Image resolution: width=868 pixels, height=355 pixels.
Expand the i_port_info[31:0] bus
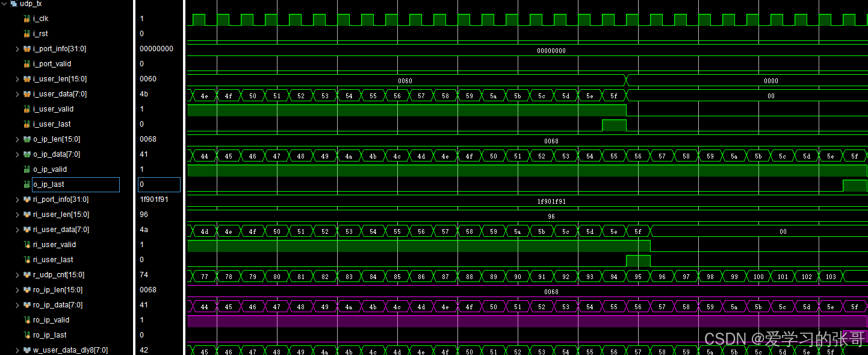click(x=17, y=49)
